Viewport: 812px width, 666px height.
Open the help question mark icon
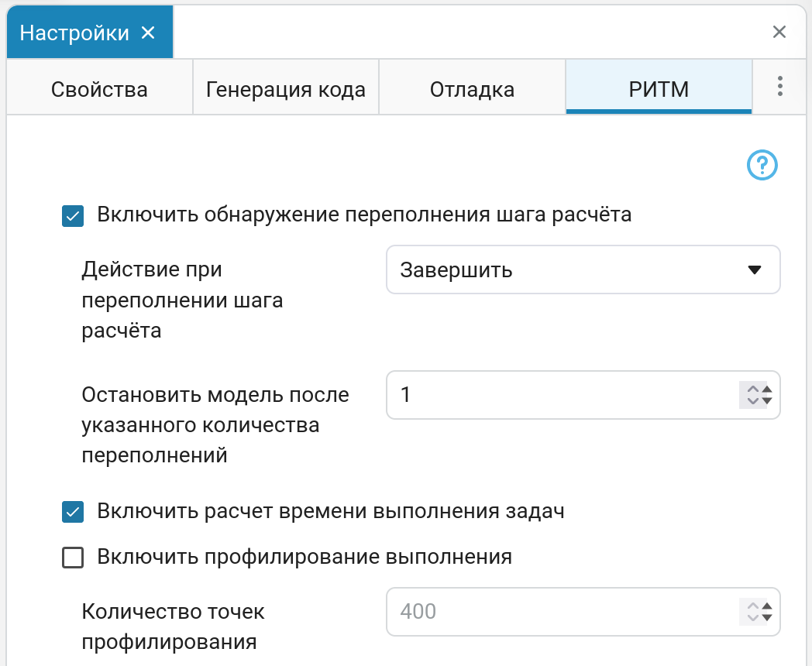762,166
